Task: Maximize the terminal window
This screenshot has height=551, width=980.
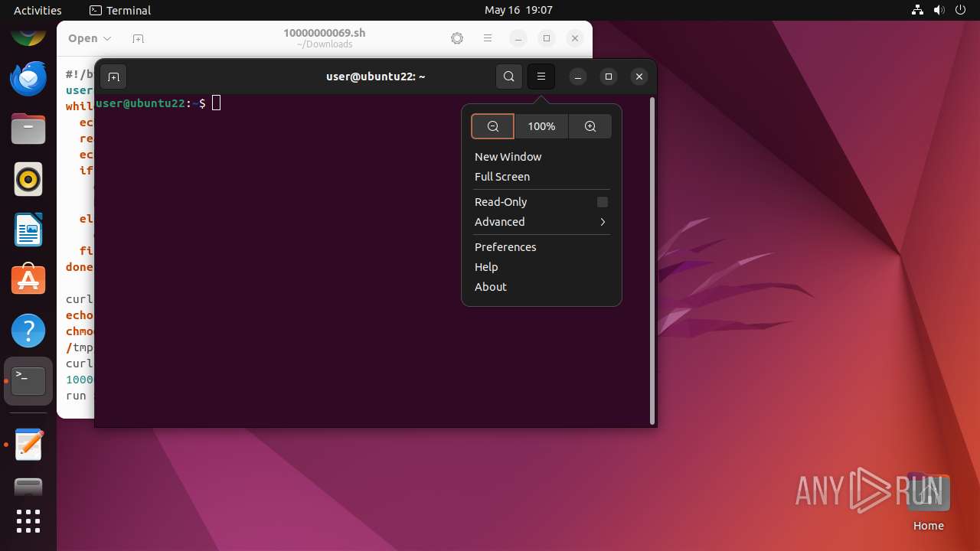Action: click(x=609, y=77)
